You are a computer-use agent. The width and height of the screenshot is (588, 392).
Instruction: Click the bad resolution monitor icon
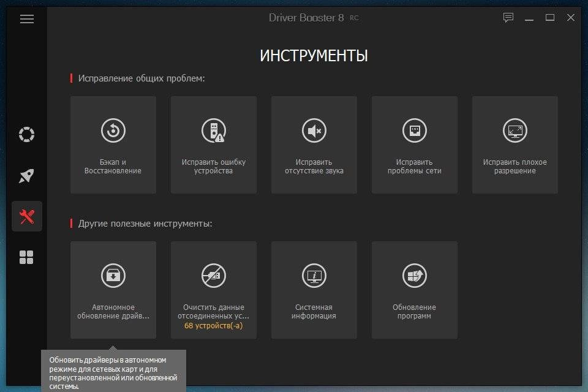tap(515, 130)
